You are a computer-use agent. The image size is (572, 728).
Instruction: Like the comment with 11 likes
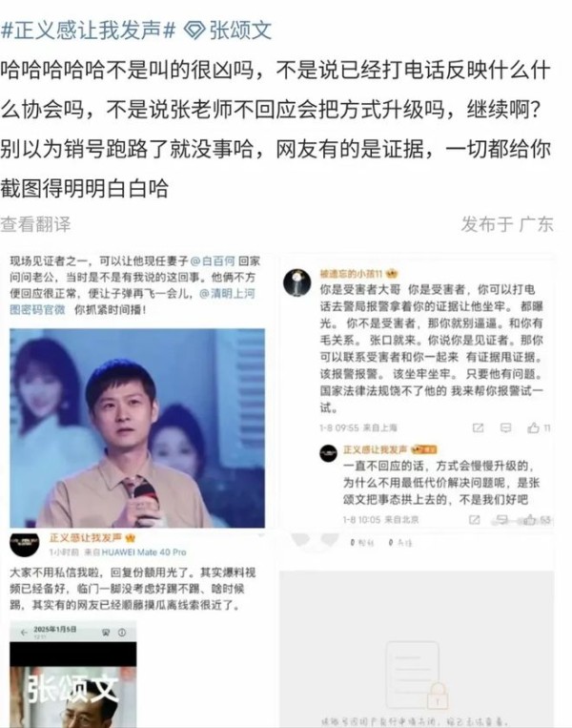tap(534, 427)
